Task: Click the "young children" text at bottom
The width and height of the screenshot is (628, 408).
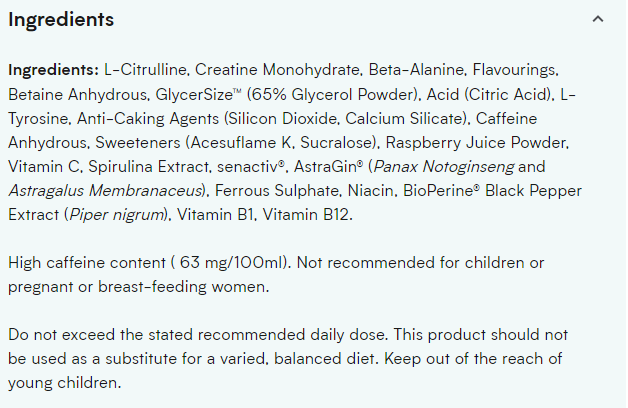Action: (64, 383)
